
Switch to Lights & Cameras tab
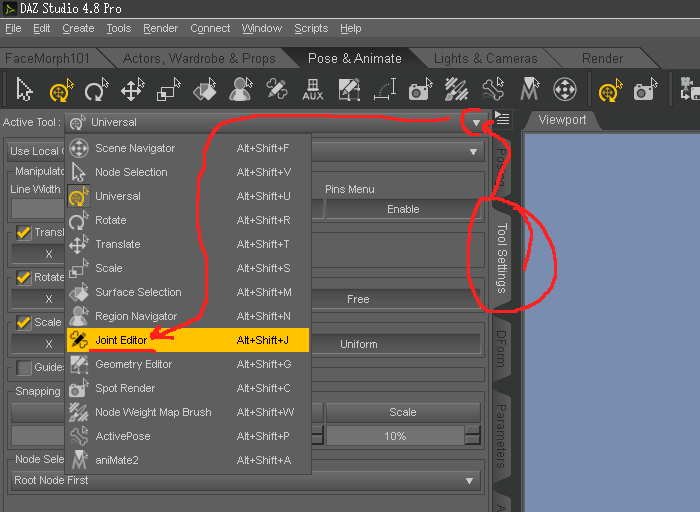pyautogui.click(x=486, y=58)
